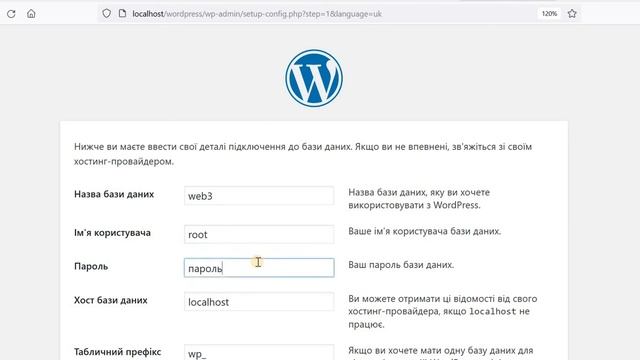Click the localhost URL in address bar
This screenshot has width=640, height=360.
pos(257,14)
